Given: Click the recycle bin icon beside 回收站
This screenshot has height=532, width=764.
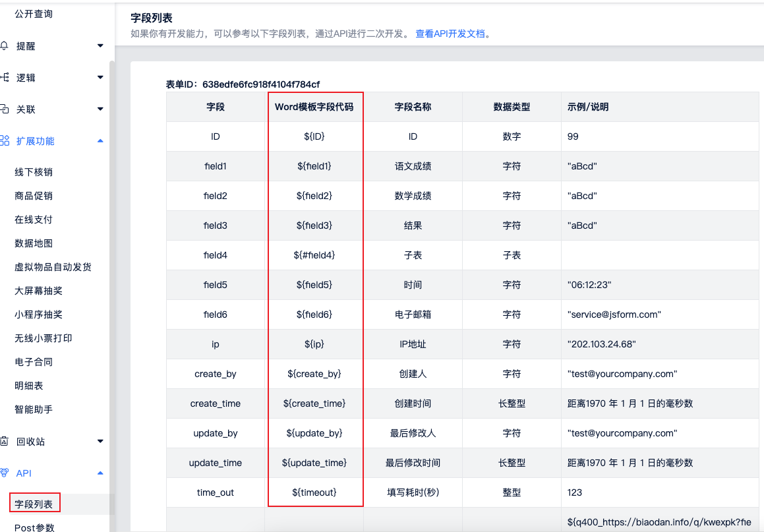Looking at the screenshot, I should (5, 441).
